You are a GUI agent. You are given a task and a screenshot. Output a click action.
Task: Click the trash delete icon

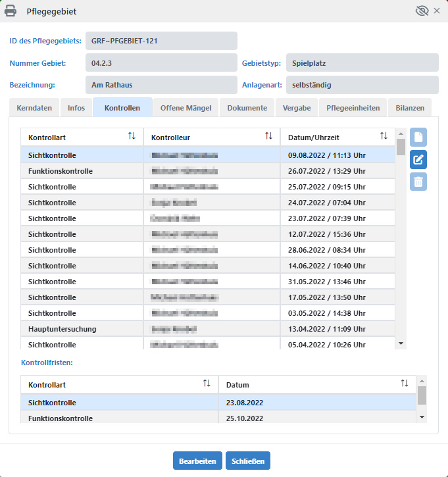click(x=418, y=182)
